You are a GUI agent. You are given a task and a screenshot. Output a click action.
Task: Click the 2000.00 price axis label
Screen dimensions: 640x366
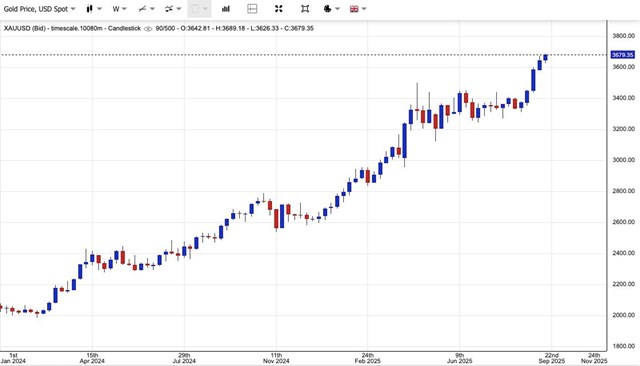point(623,315)
